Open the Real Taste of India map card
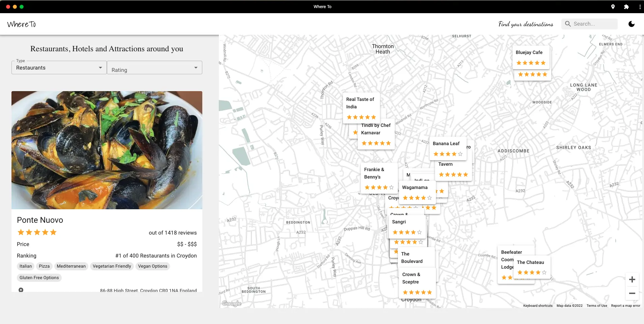644x324 pixels. [x=361, y=108]
